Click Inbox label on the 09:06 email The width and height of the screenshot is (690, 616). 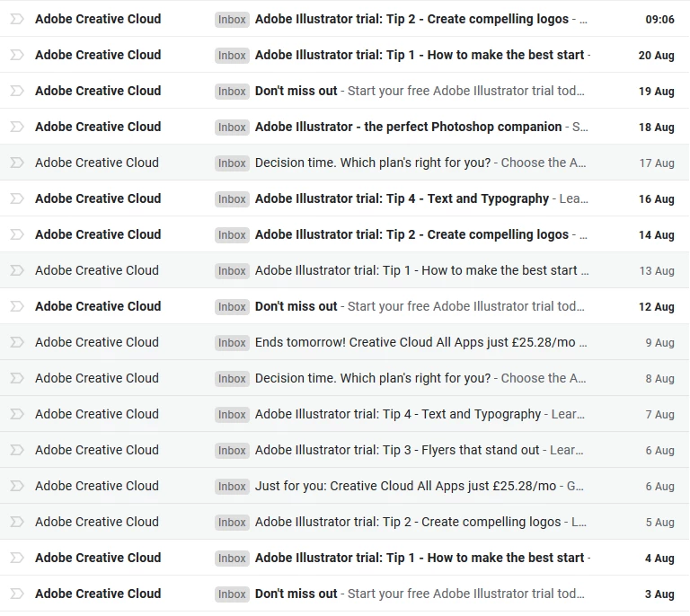pos(232,20)
